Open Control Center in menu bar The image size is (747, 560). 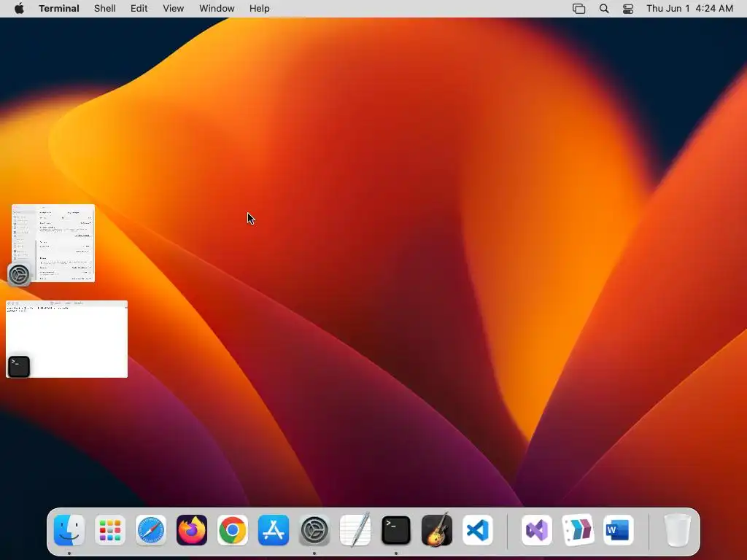click(628, 9)
